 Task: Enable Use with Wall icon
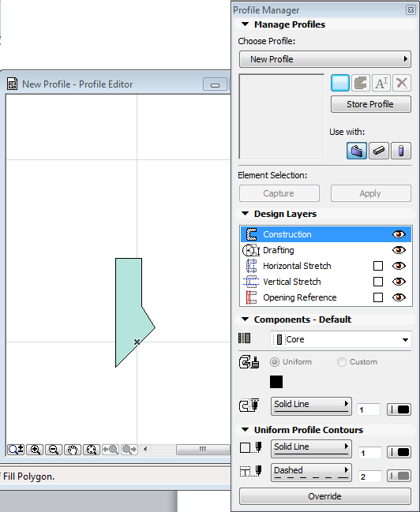(x=357, y=151)
